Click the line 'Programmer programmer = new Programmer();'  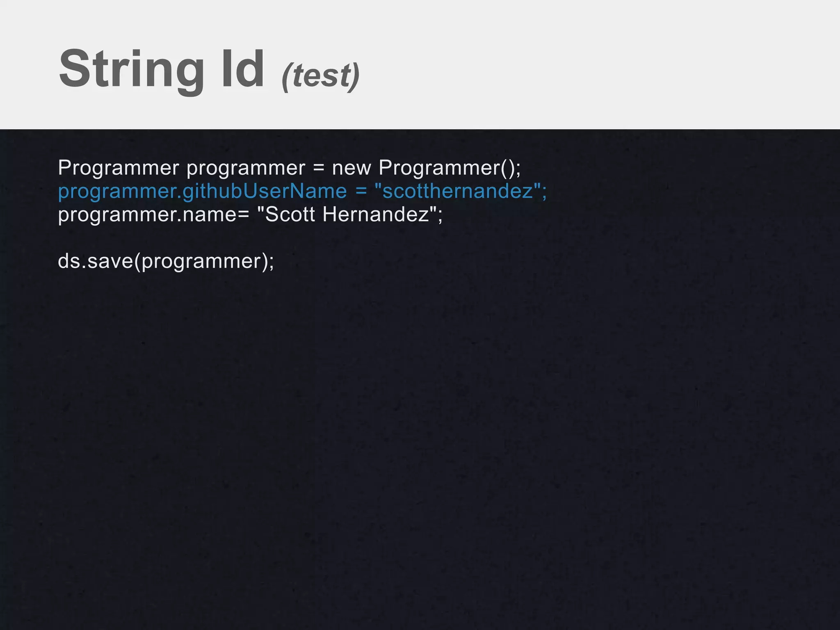(290, 168)
